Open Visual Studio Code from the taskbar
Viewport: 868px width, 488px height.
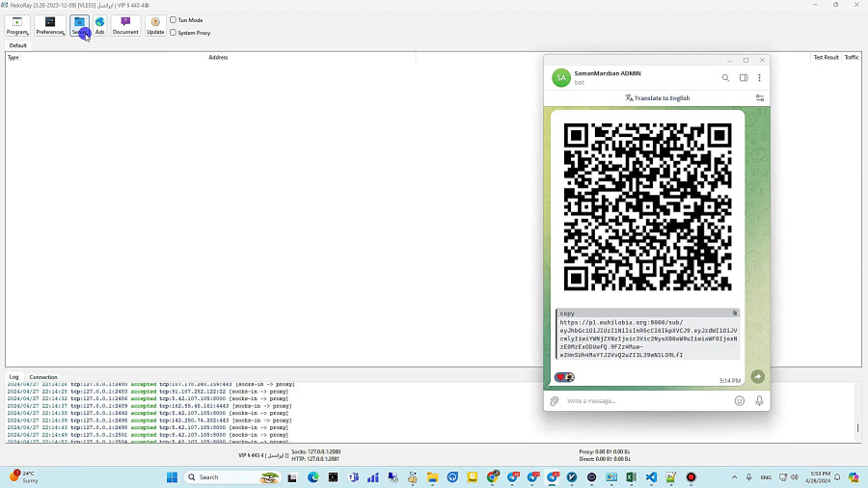click(x=651, y=477)
